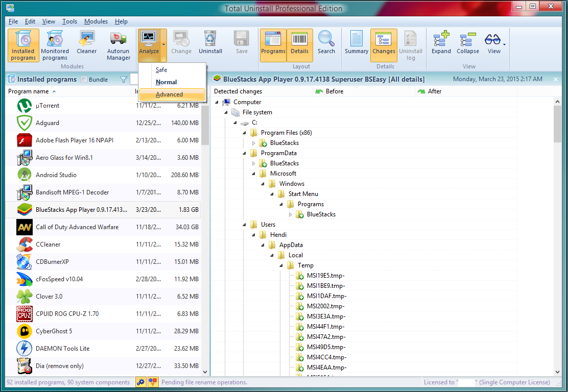Viewport: 568px width, 392px height.
Task: Open the Modules menu
Action: coord(96,21)
